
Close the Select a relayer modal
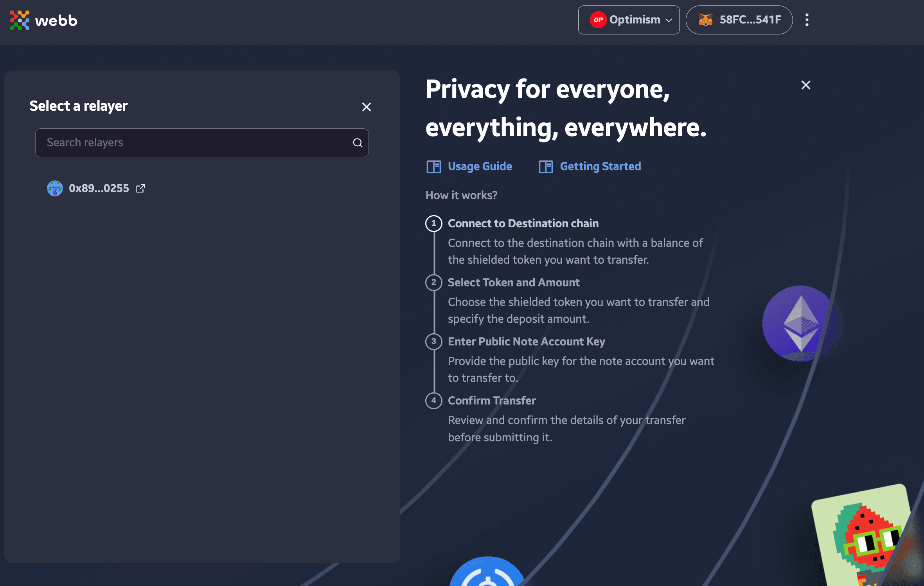pos(367,106)
